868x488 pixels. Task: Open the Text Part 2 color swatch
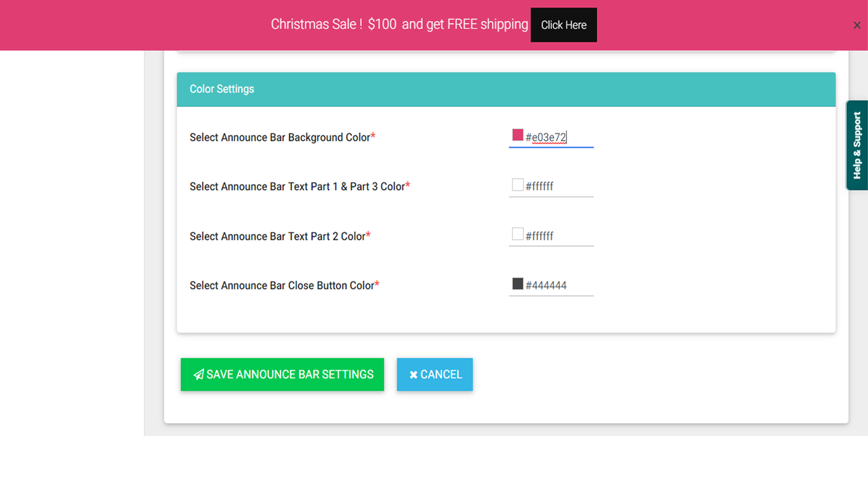pyautogui.click(x=516, y=234)
